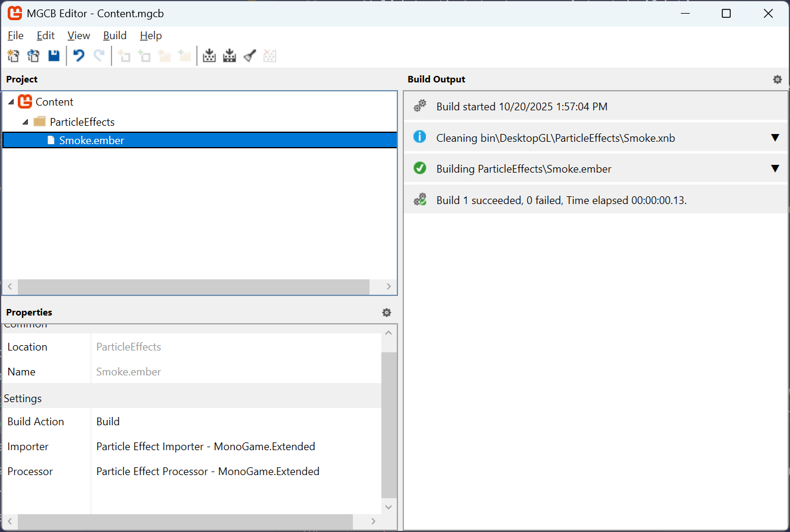The height and width of the screenshot is (532, 790).
Task: Open Properties panel settings gear
Action: click(387, 313)
